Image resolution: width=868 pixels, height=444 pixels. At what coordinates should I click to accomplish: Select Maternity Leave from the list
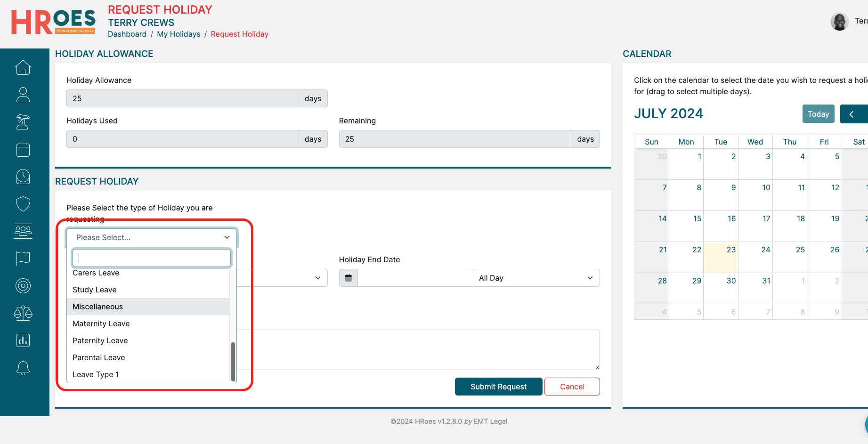click(x=101, y=323)
